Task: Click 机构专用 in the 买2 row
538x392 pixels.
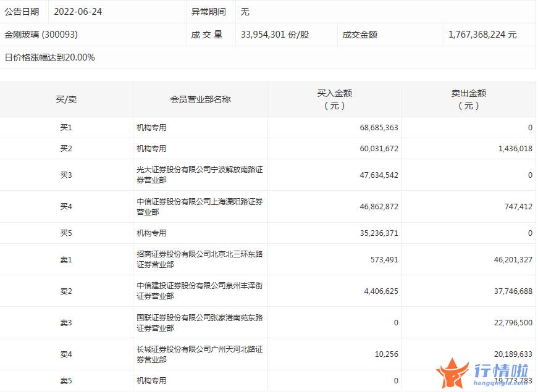Action: point(151,149)
